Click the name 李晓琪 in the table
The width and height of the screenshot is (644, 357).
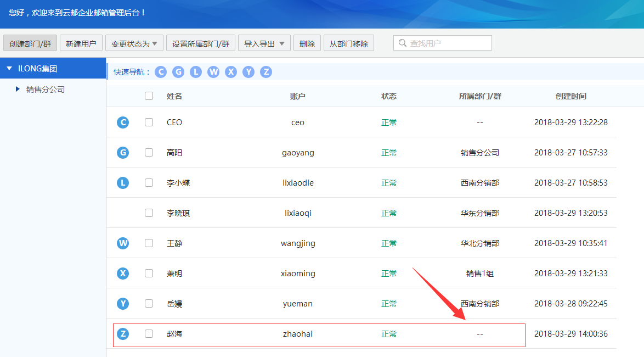tap(178, 213)
